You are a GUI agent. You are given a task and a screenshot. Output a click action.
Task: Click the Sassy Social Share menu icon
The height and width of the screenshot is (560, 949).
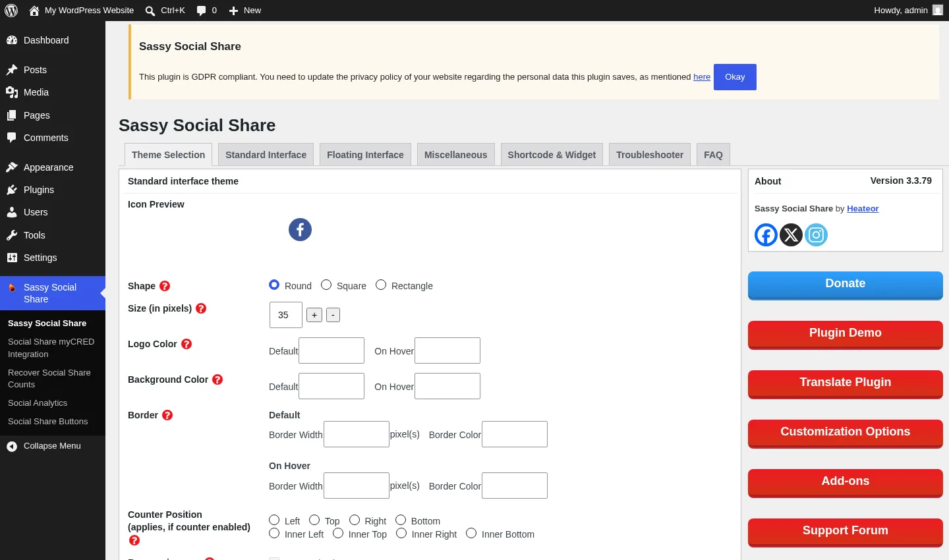pyautogui.click(x=12, y=287)
